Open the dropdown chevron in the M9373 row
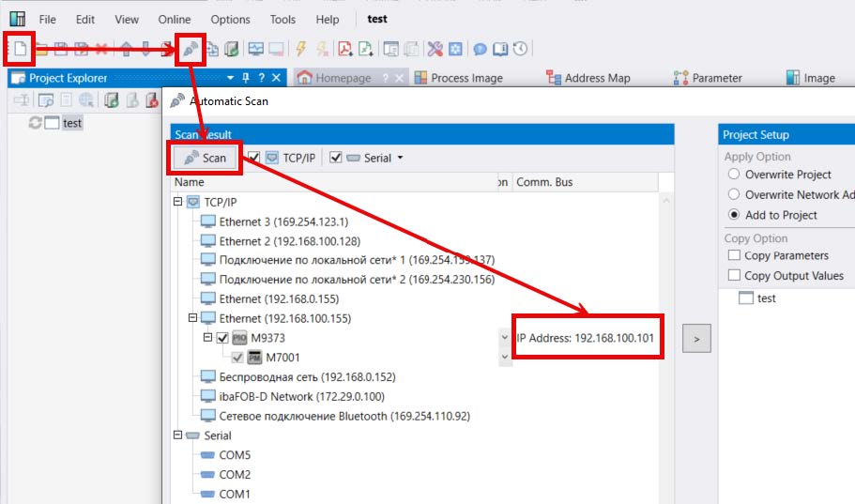This screenshot has width=855, height=504. coord(504,337)
